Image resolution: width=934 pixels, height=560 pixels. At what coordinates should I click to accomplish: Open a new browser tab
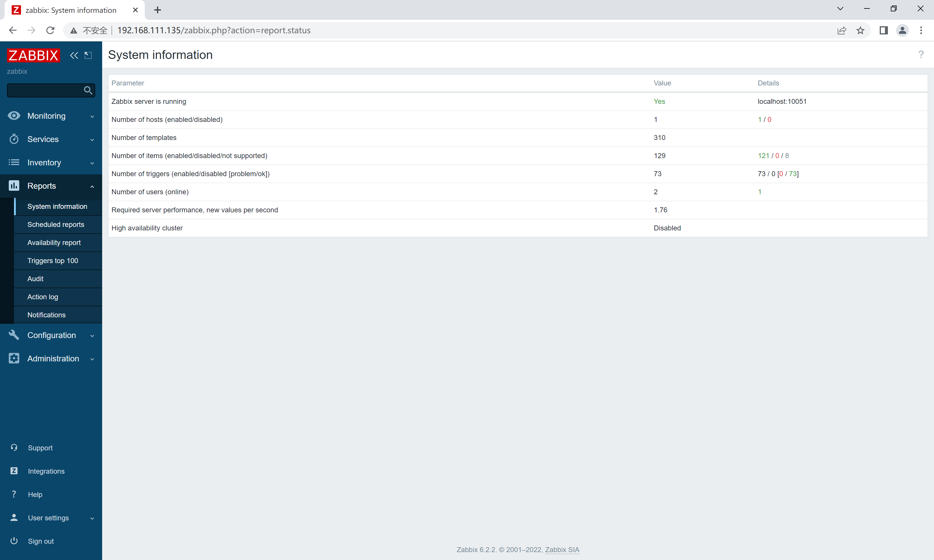pos(158,10)
